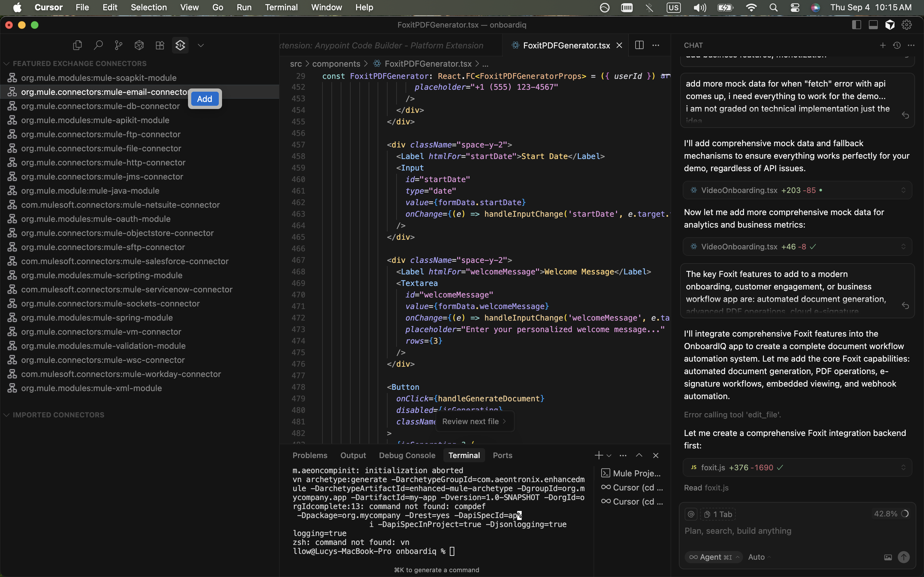Attach image in chat input

[888, 557]
